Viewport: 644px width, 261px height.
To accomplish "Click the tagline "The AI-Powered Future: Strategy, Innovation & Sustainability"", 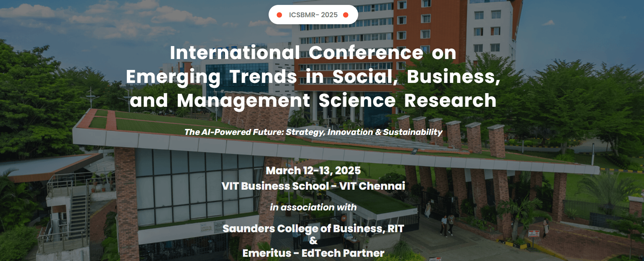I will pyautogui.click(x=313, y=132).
